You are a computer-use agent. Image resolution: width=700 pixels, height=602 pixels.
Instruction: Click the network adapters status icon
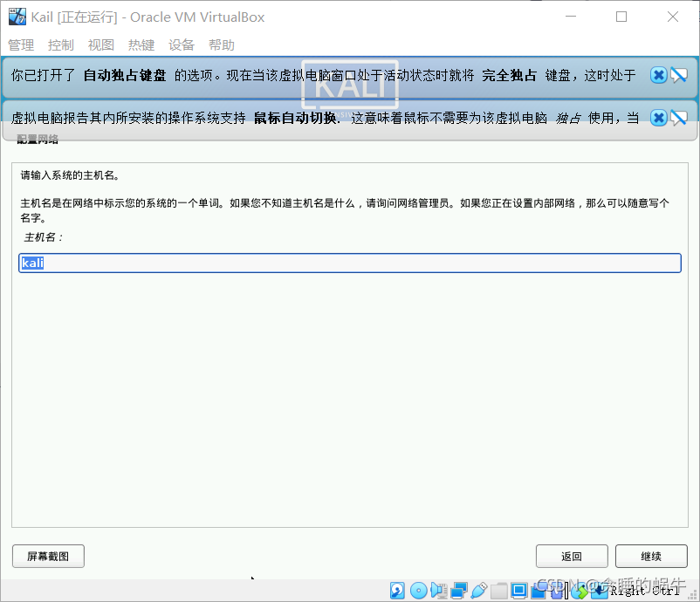(x=459, y=591)
